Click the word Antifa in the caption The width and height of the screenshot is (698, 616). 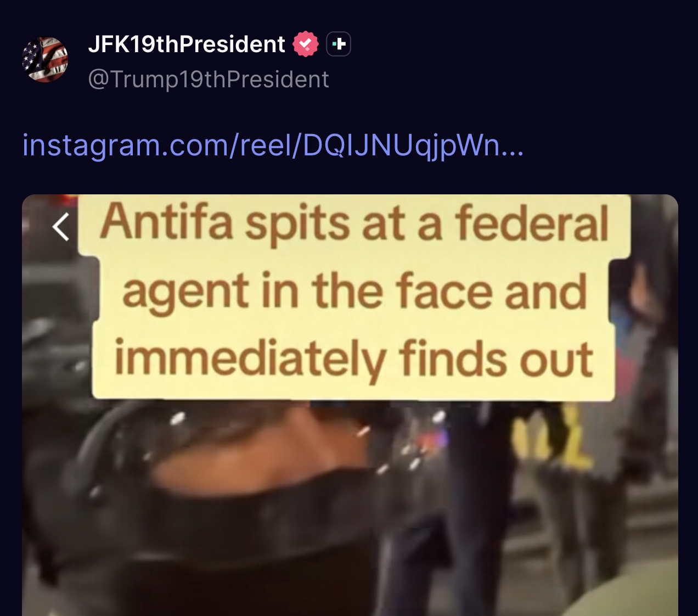(x=166, y=222)
